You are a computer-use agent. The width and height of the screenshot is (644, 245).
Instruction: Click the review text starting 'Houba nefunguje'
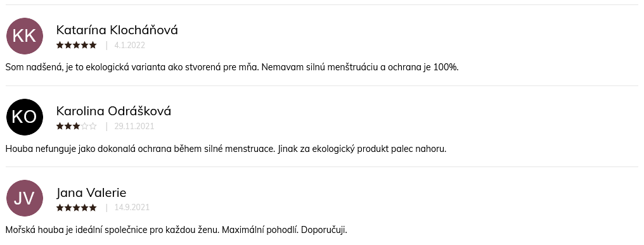point(226,149)
